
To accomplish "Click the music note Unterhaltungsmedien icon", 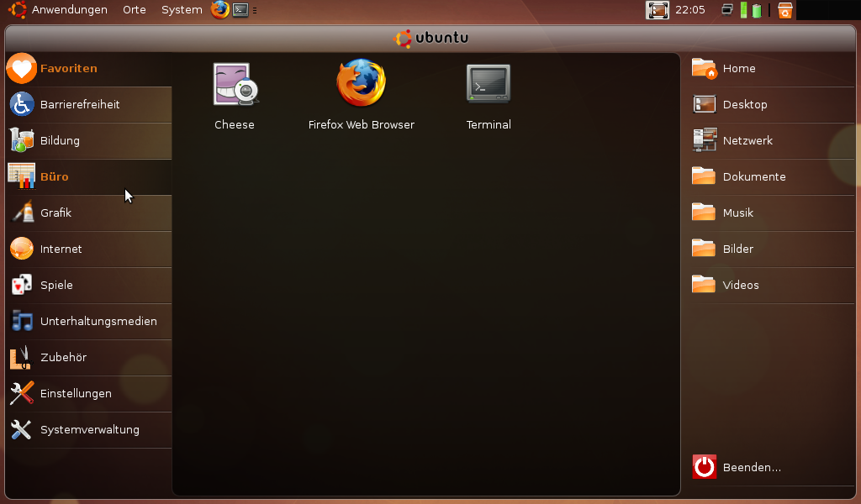I will [x=22, y=321].
